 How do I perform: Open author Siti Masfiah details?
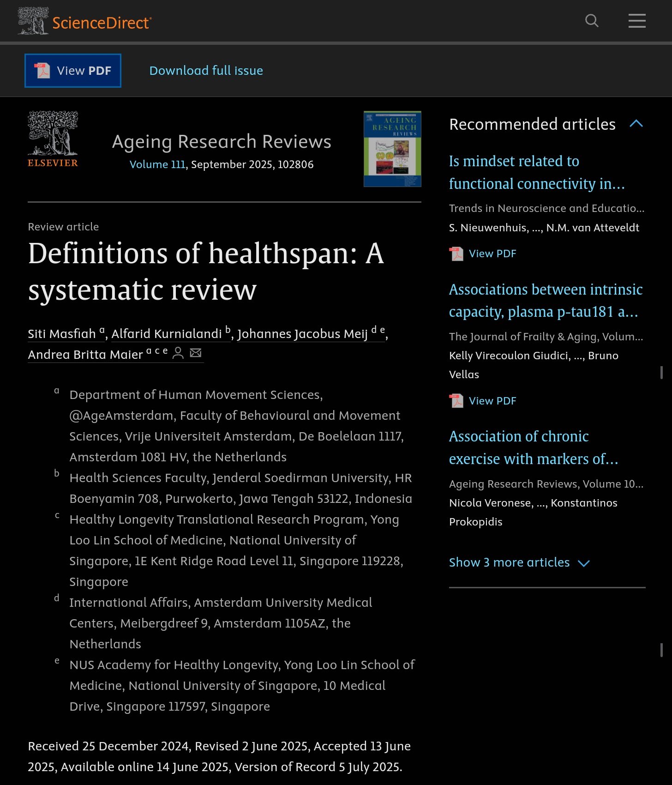[66, 333]
